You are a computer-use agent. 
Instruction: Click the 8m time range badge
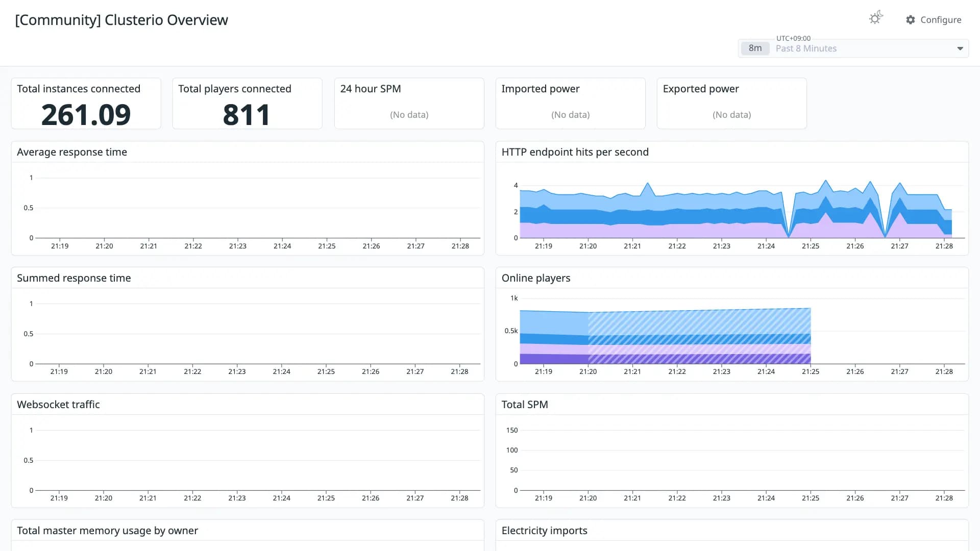pyautogui.click(x=755, y=48)
